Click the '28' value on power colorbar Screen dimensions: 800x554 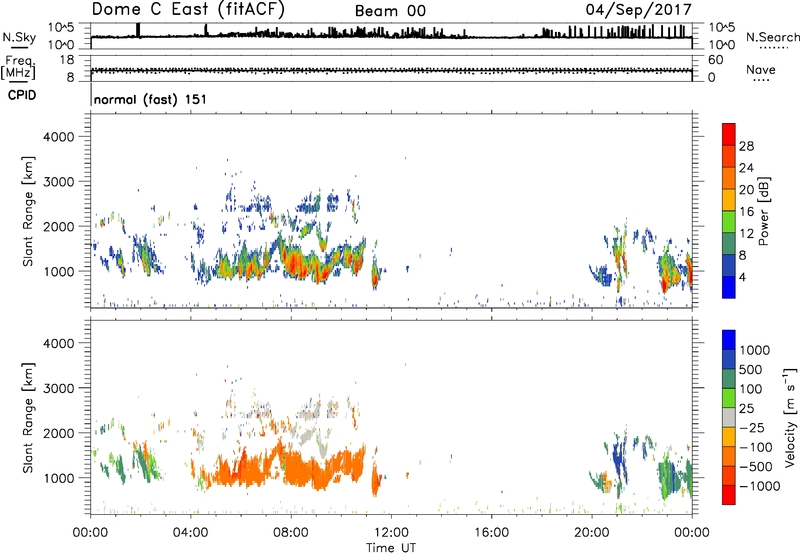click(746, 146)
